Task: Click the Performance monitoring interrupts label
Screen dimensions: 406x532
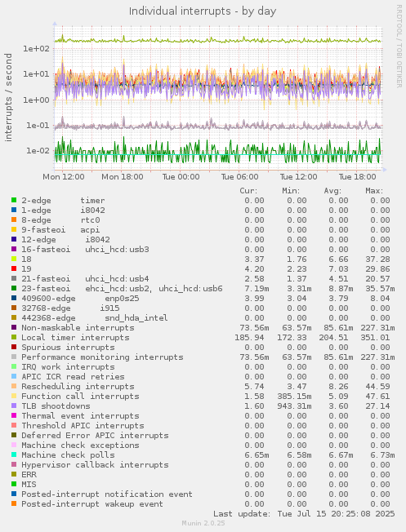Action: 102,357
